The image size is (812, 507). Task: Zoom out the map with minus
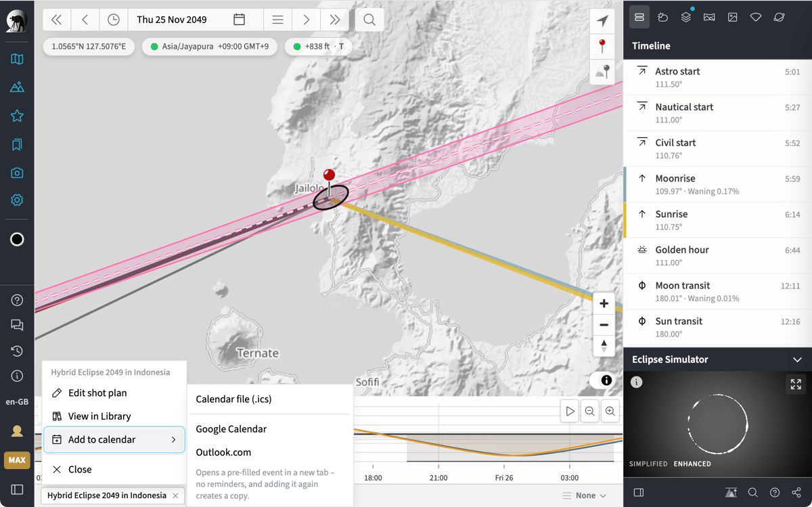tap(604, 325)
